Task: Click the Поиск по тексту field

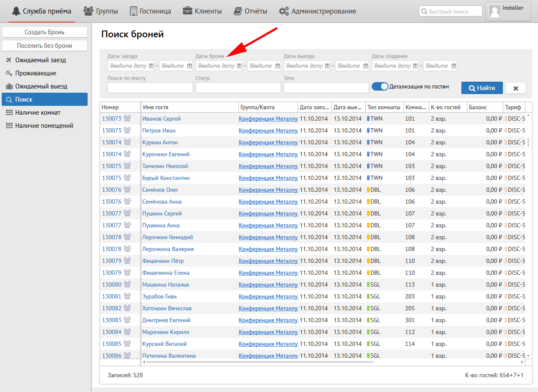Action: click(150, 88)
